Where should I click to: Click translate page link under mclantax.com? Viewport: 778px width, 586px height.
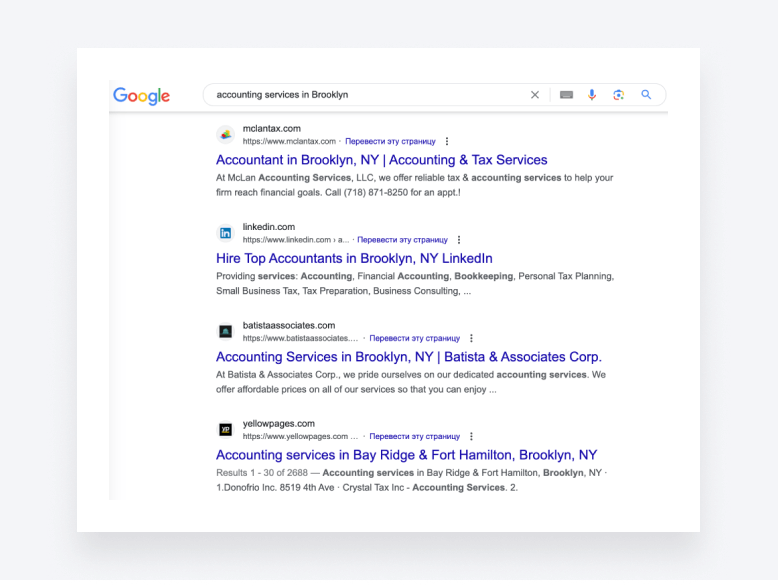(390, 142)
